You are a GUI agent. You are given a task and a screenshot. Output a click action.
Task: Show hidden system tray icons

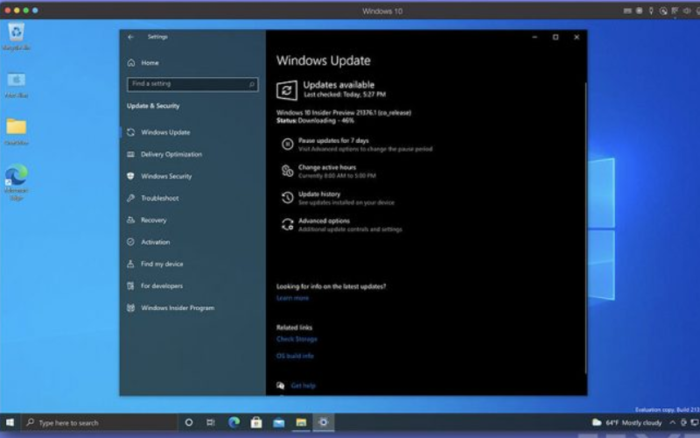[672, 422]
